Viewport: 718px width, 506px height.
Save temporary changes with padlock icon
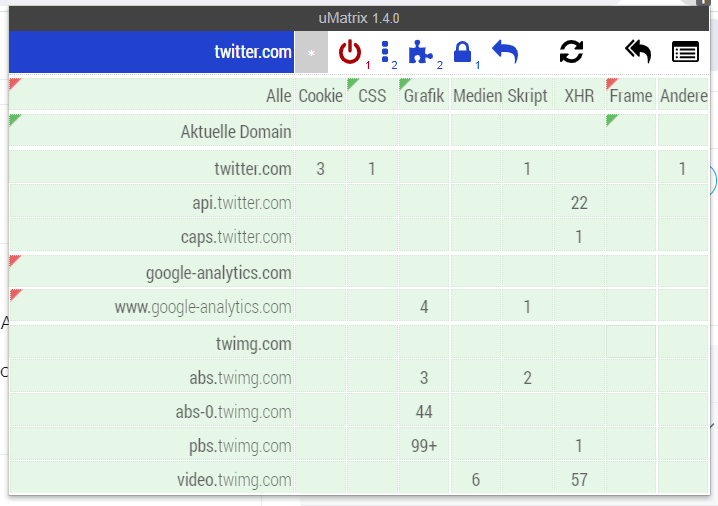point(462,52)
